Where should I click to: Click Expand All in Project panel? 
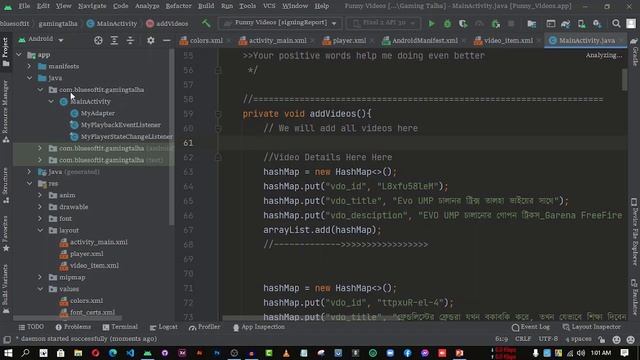(x=114, y=40)
